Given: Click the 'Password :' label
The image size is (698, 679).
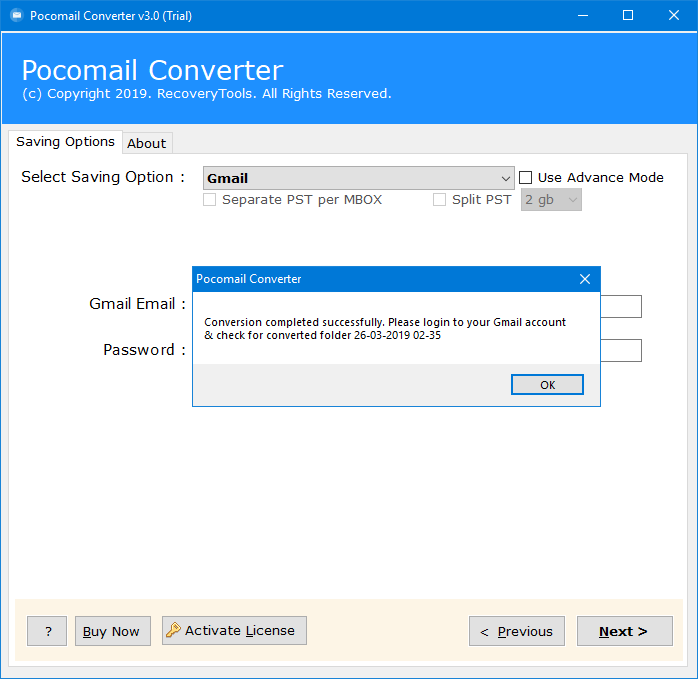Looking at the screenshot, I should pos(144,350).
